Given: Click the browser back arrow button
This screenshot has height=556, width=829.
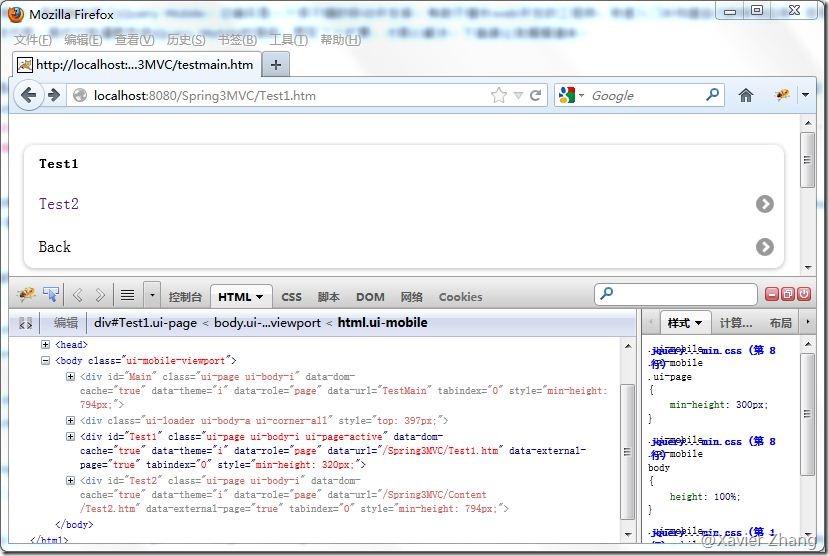Looking at the screenshot, I should point(29,95).
